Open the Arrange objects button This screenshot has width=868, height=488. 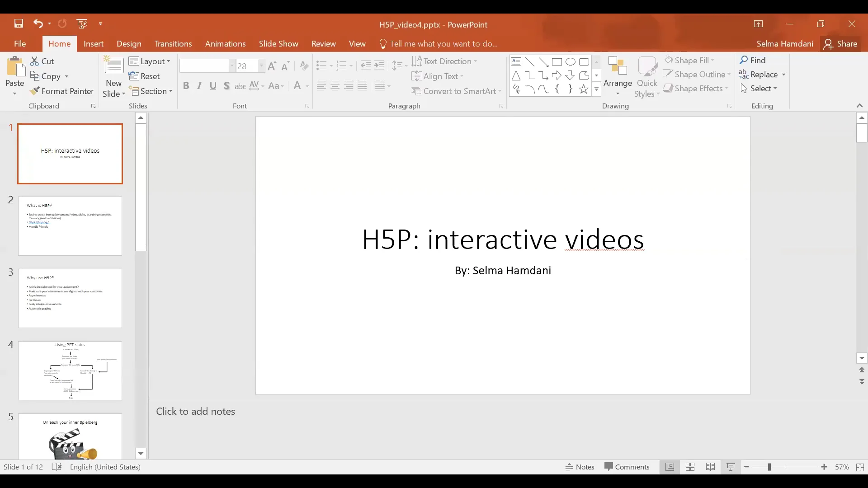(618, 76)
